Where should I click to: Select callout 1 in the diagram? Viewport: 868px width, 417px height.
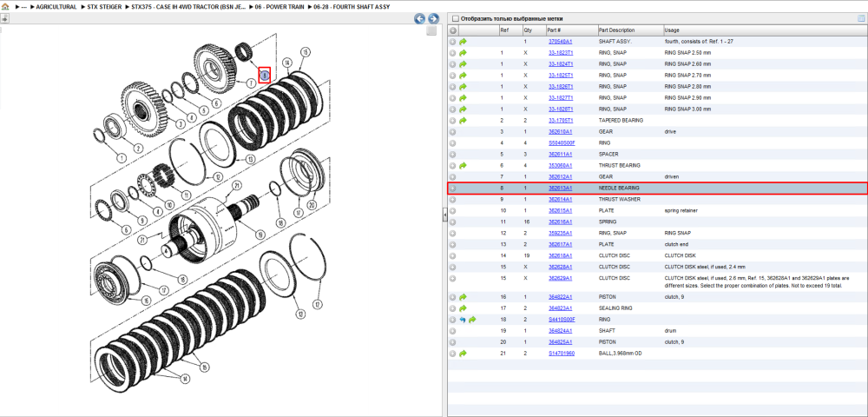(122, 158)
